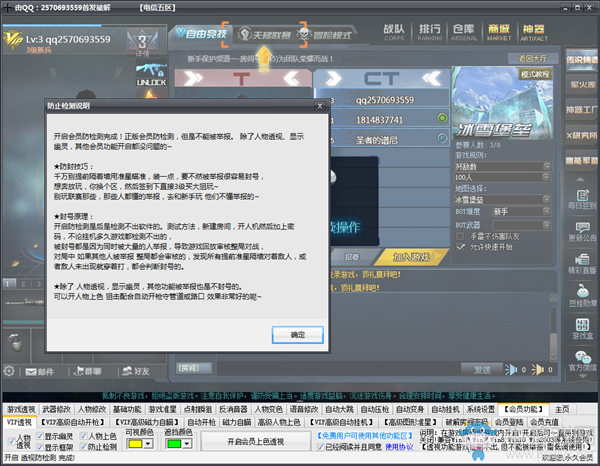Enable 手雷不伤害队友 checkbox
The height and width of the screenshot is (466, 600).
tap(460, 236)
